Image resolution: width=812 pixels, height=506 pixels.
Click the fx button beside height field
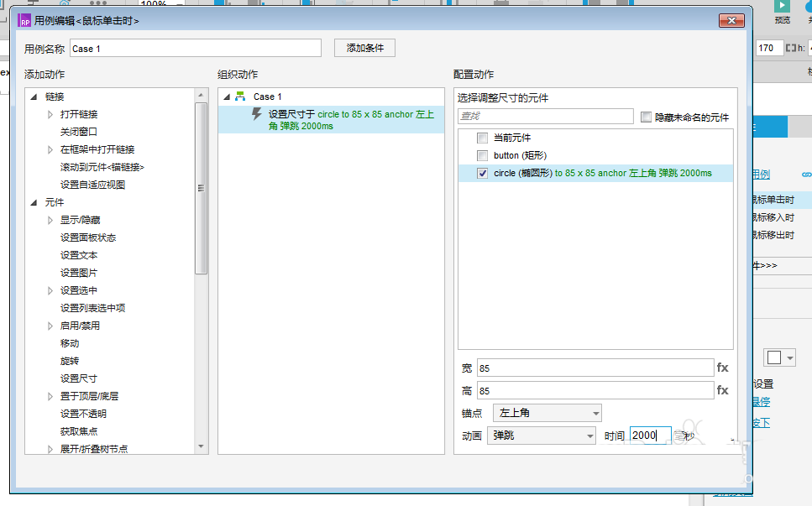click(x=722, y=391)
